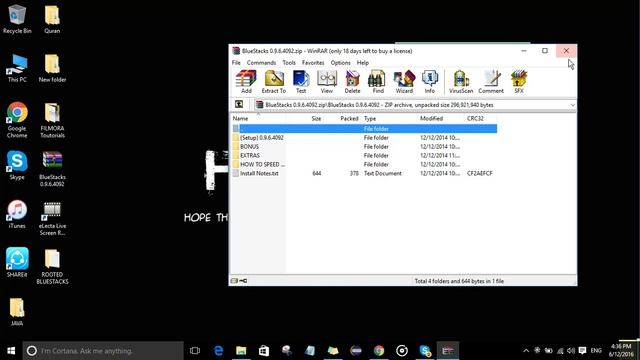
Task: Launch the Wizard tool
Action: click(404, 82)
